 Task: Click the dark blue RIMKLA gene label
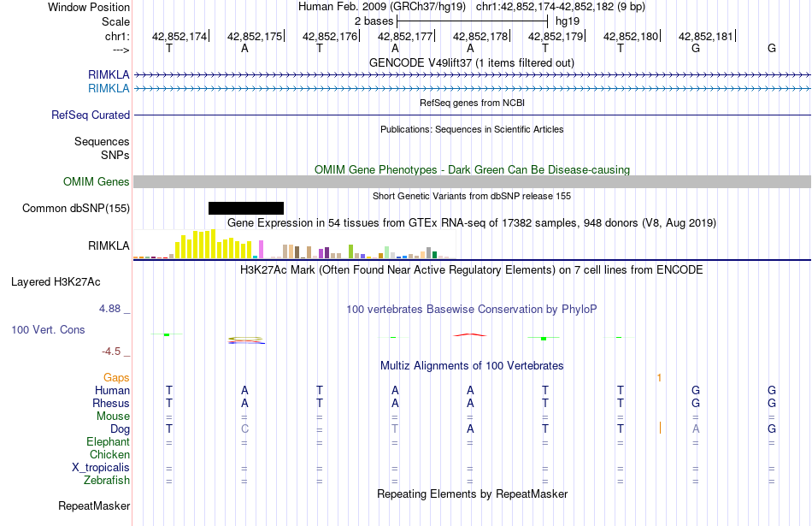pyautogui.click(x=109, y=75)
